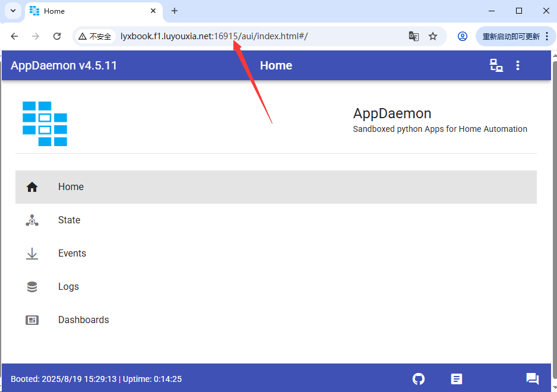Click the Logs database icon
The image size is (557, 392).
coord(31,286)
